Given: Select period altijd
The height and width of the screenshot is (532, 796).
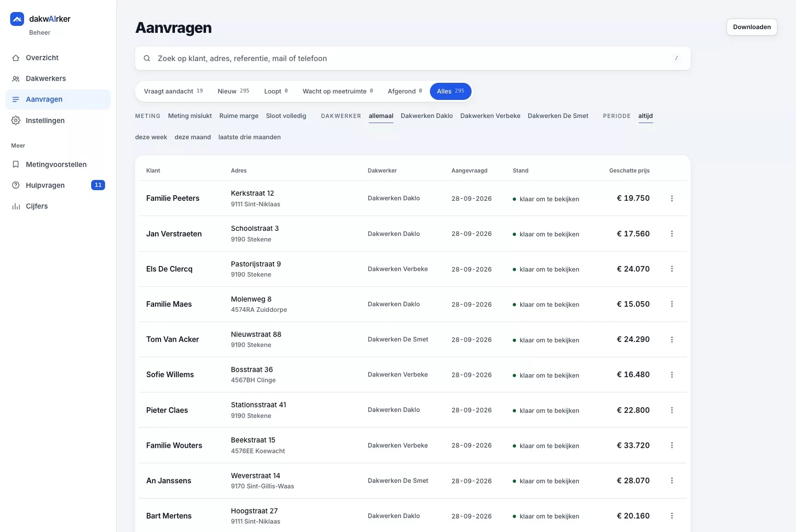Looking at the screenshot, I should 646,116.
